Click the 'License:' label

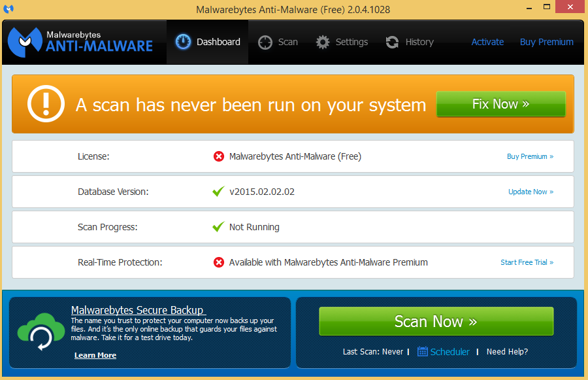[x=93, y=156]
